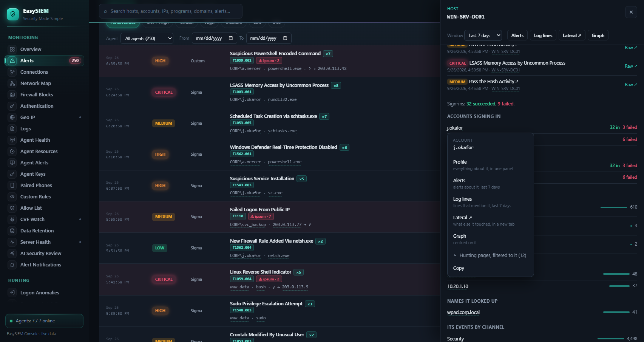The width and height of the screenshot is (644, 342).
Task: Click the CVE Watch icon
Action: click(x=12, y=220)
